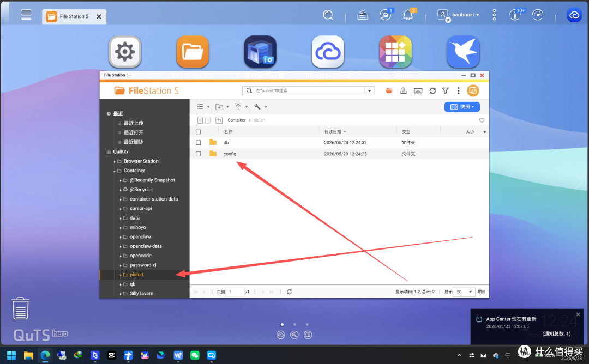589x364 pixels.
Task: Check the checkbox for config folder
Action: coord(199,154)
